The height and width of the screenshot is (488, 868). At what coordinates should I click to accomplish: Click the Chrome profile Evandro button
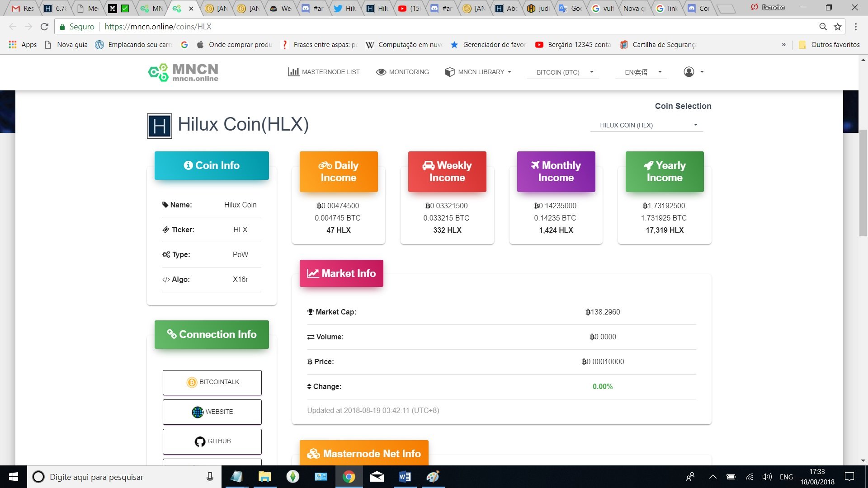(768, 7)
